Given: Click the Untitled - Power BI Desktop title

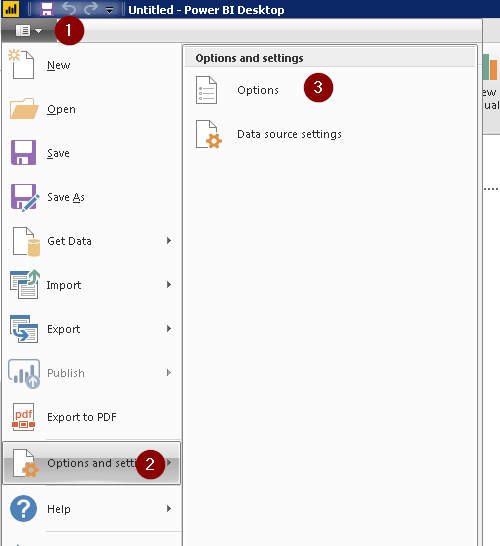Looking at the screenshot, I should click(x=206, y=10).
